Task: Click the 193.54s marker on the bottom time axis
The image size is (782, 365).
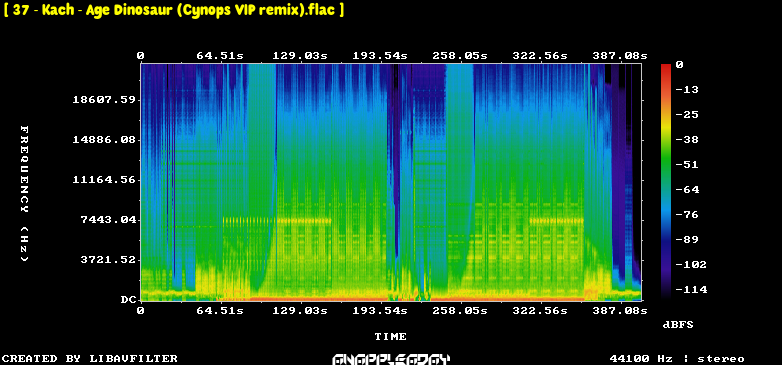Action: tap(380, 311)
